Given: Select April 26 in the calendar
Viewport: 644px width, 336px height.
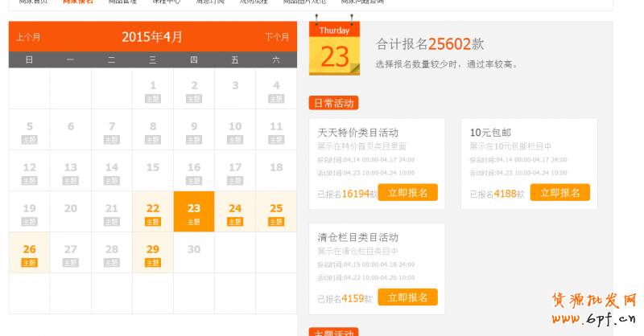Looking at the screenshot, I should point(30,249).
